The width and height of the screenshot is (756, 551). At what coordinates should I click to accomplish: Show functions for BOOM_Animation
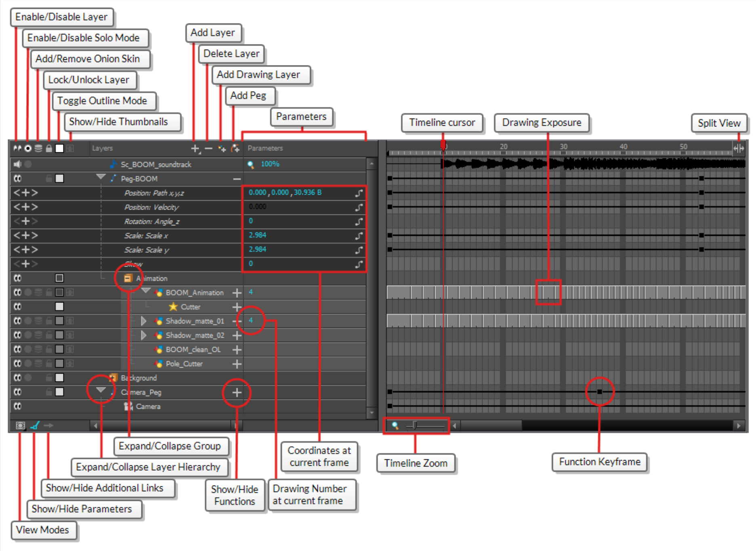pyautogui.click(x=237, y=292)
